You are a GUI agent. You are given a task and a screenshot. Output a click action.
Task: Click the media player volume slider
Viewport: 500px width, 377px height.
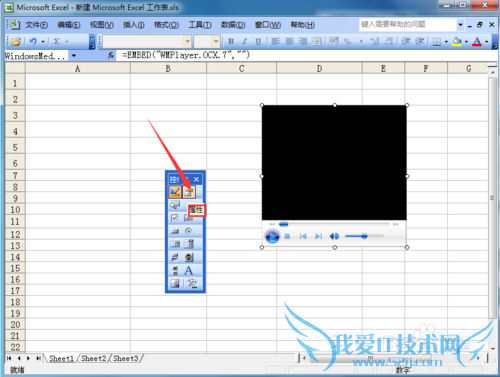(364, 236)
